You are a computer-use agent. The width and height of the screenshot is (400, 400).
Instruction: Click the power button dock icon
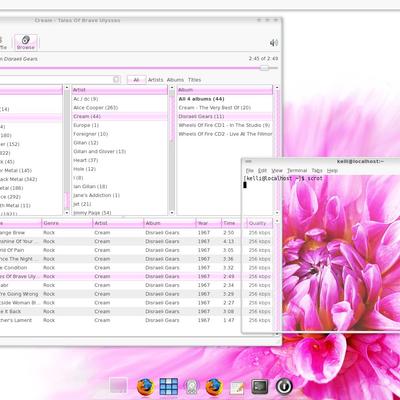pos(284,387)
